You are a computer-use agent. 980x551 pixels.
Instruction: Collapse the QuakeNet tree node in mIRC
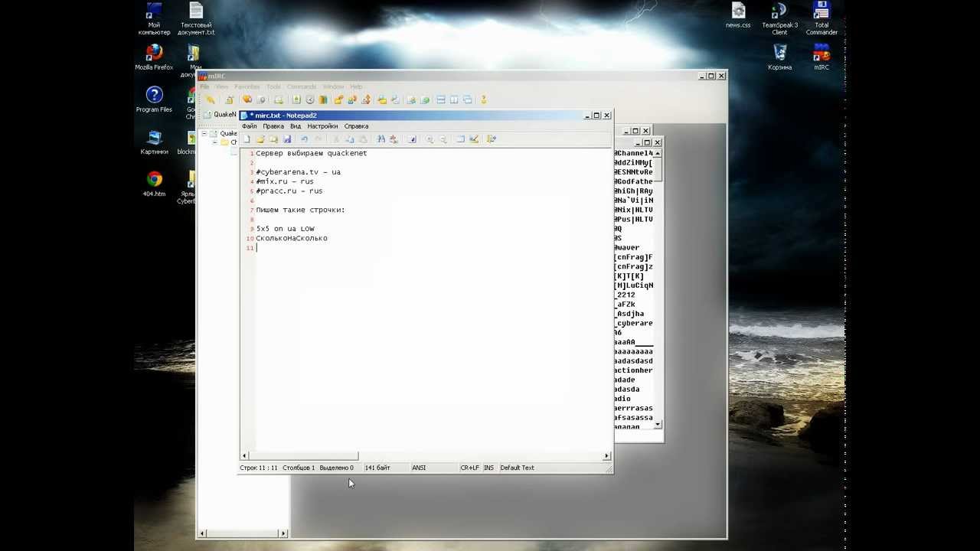point(204,134)
